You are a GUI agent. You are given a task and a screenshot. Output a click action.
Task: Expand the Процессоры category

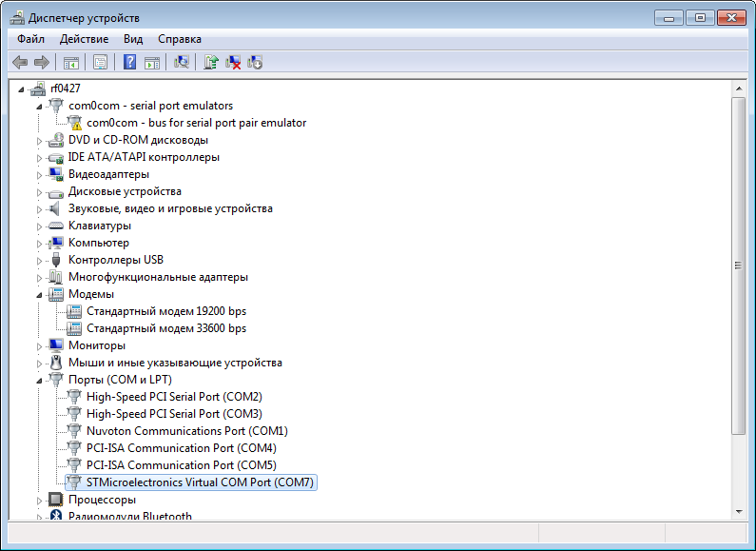point(40,500)
